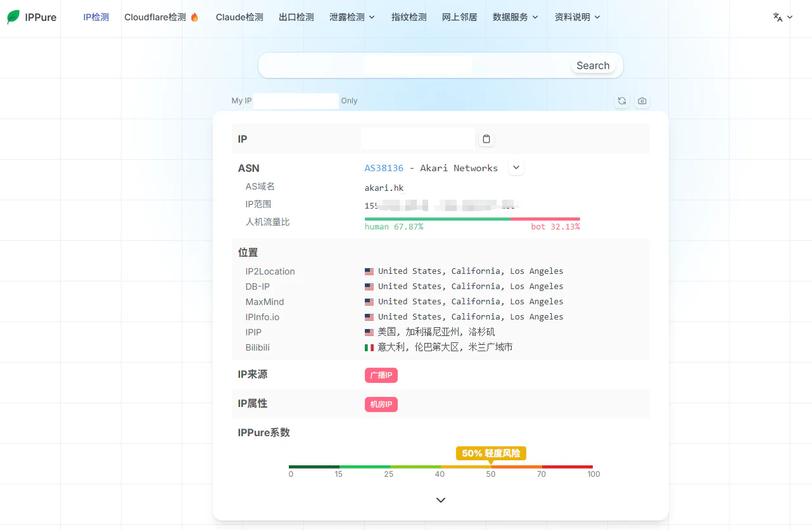Click the Italy flag in the Bilibili row

(x=369, y=347)
